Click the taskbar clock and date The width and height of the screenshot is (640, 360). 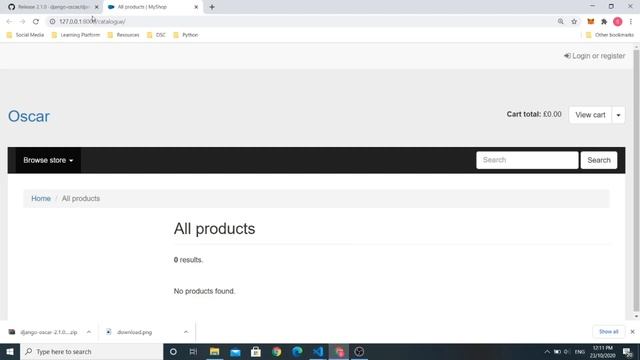pos(602,351)
